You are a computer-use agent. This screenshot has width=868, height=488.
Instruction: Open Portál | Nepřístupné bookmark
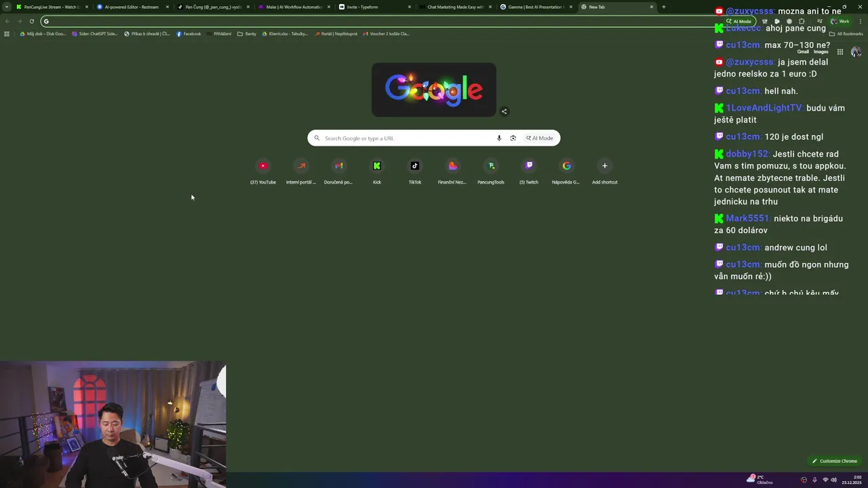336,33
